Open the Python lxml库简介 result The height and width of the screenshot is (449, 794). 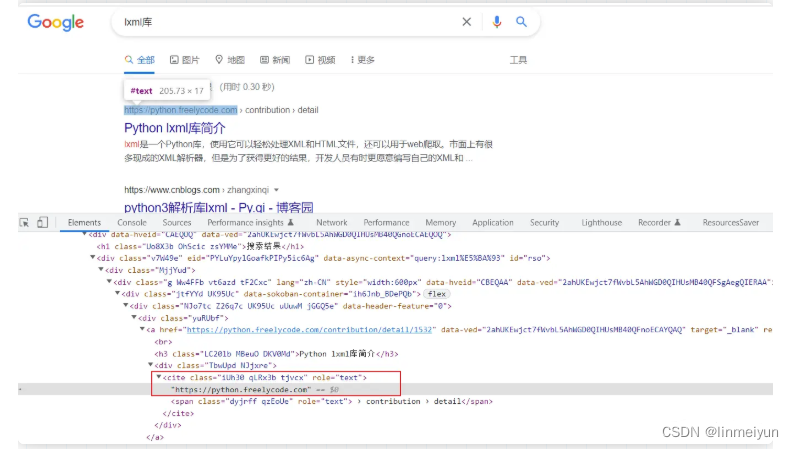(x=175, y=128)
